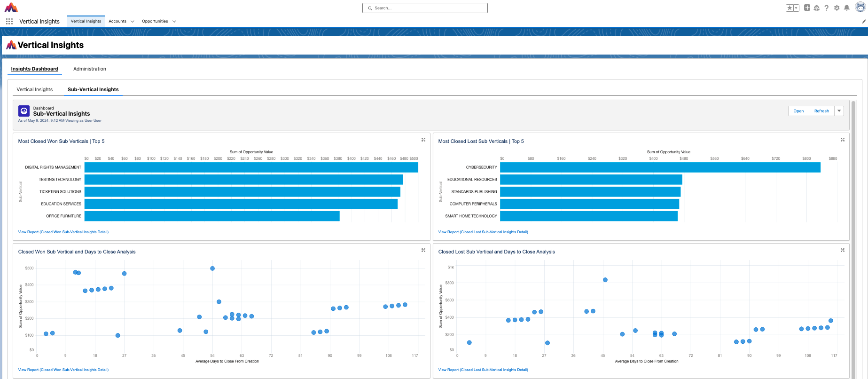Open the notifications bell
Screen dimensions: 868x379
pos(846,8)
